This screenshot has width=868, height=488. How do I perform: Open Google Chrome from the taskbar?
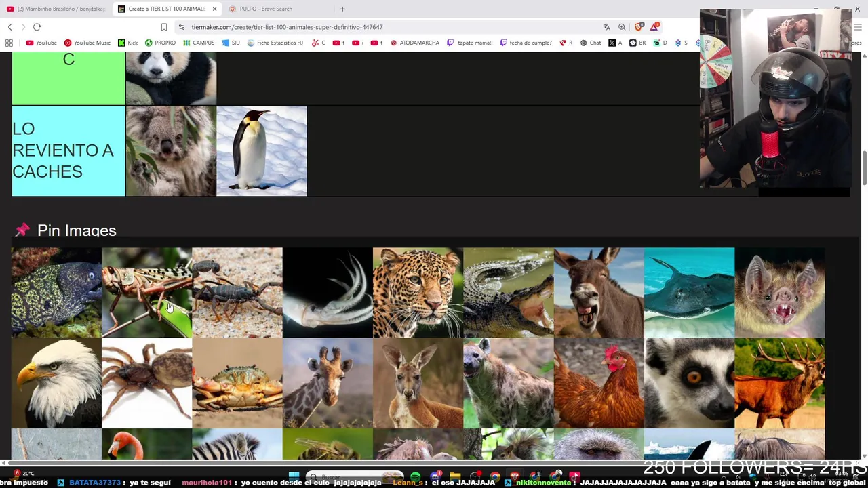click(x=495, y=476)
